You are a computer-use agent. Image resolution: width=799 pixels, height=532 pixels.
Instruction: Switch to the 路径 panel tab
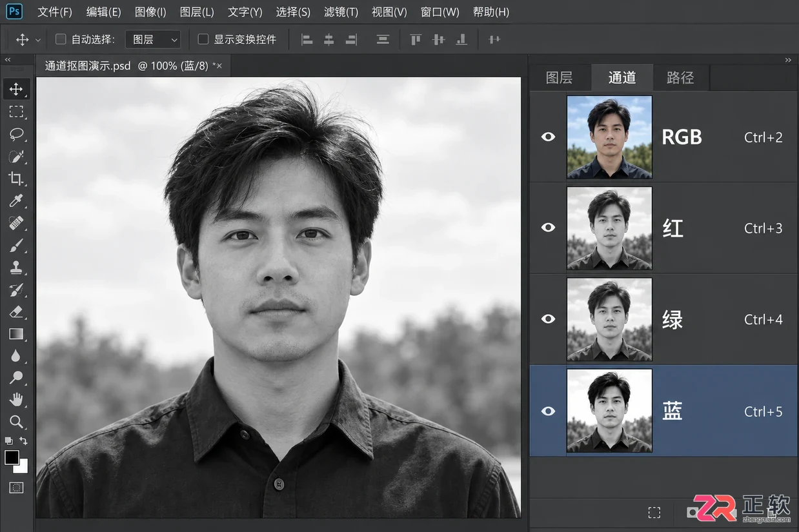[680, 77]
